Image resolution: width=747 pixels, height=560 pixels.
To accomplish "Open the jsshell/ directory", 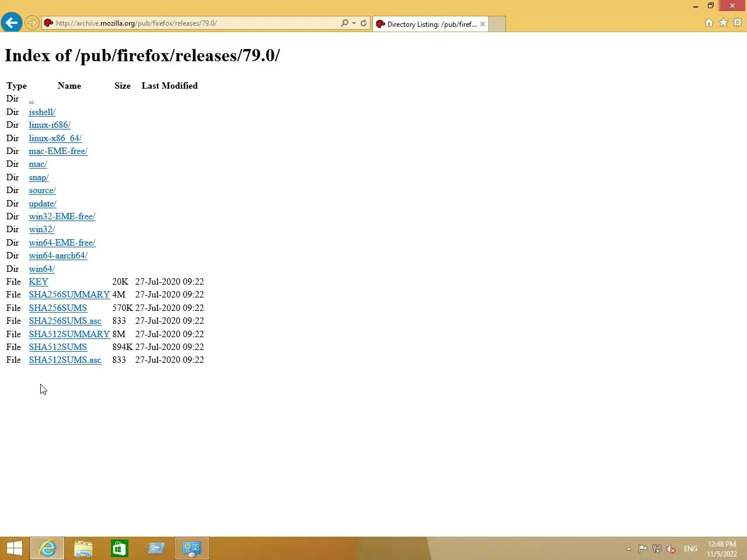I will (x=42, y=112).
